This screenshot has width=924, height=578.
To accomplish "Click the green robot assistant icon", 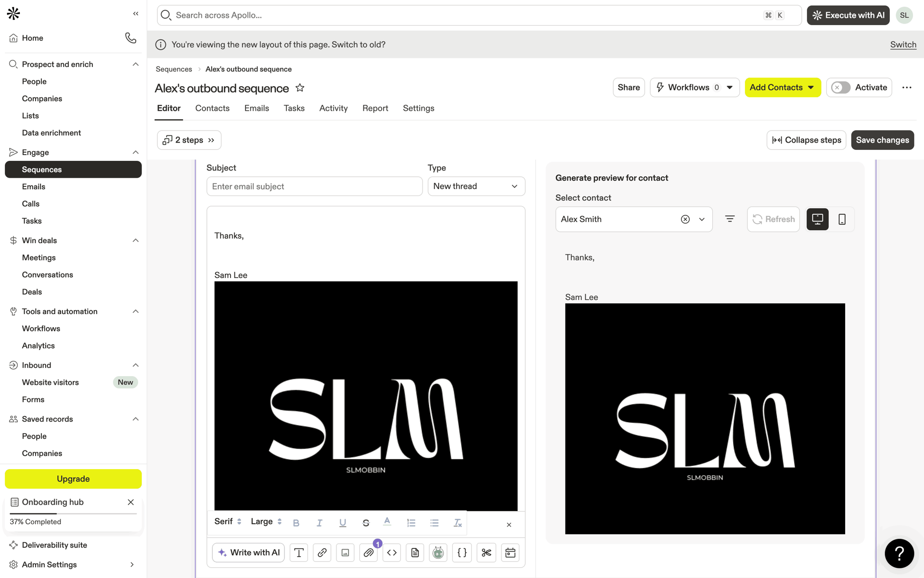I will [438, 552].
